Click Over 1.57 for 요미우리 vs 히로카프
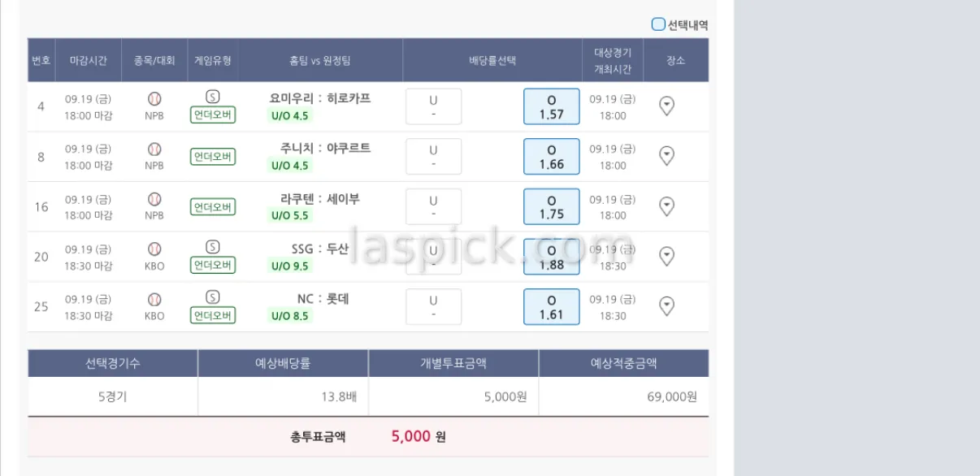Screen dimensions: 980x476 [x=551, y=106]
